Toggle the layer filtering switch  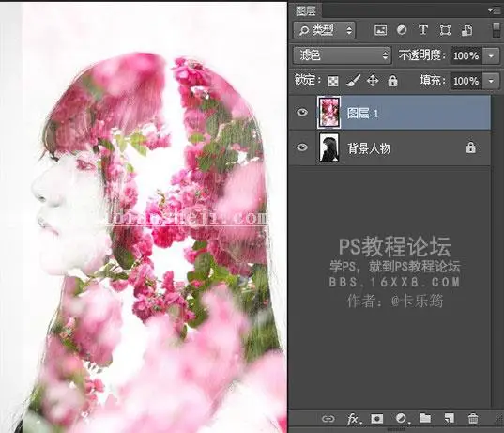coord(496,30)
